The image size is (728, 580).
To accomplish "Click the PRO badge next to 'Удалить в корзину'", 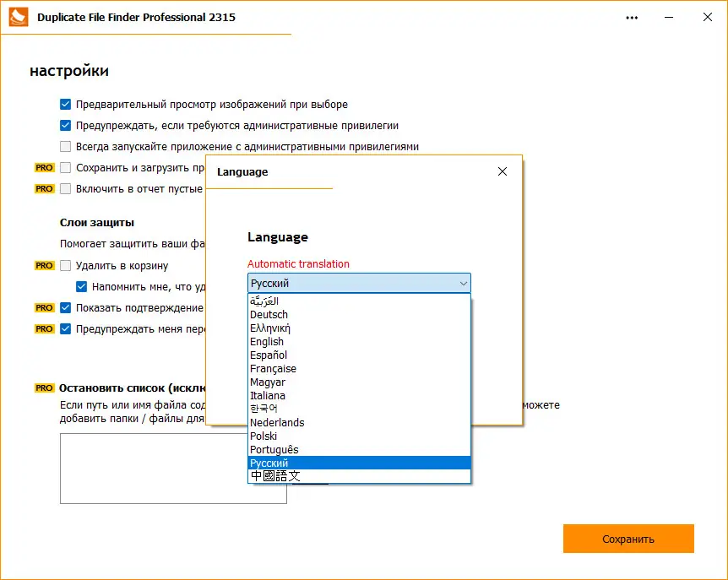I will coord(43,265).
